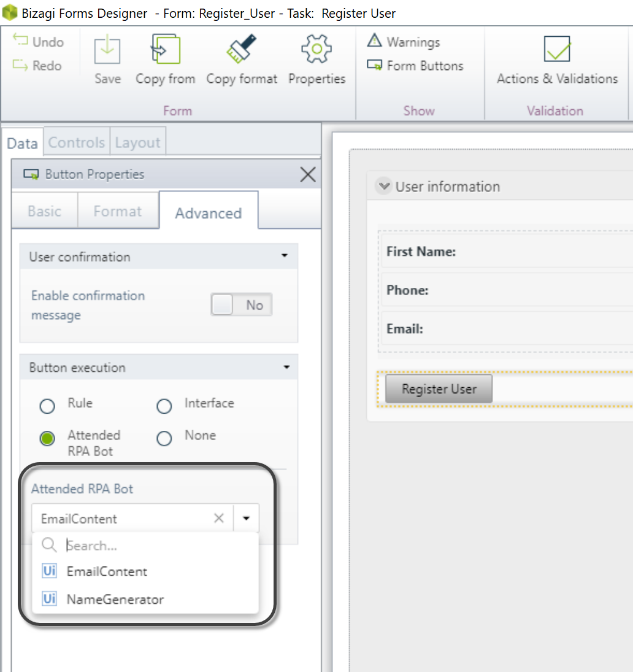Choose EmailContent from the bot list
This screenshot has width=633, height=672.
coord(145,571)
